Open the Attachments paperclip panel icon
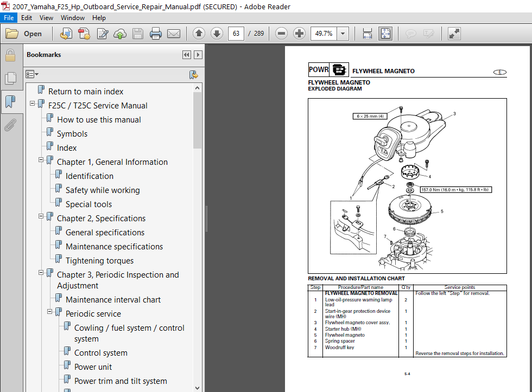The width and height of the screenshot is (532, 392). pyautogui.click(x=10, y=125)
